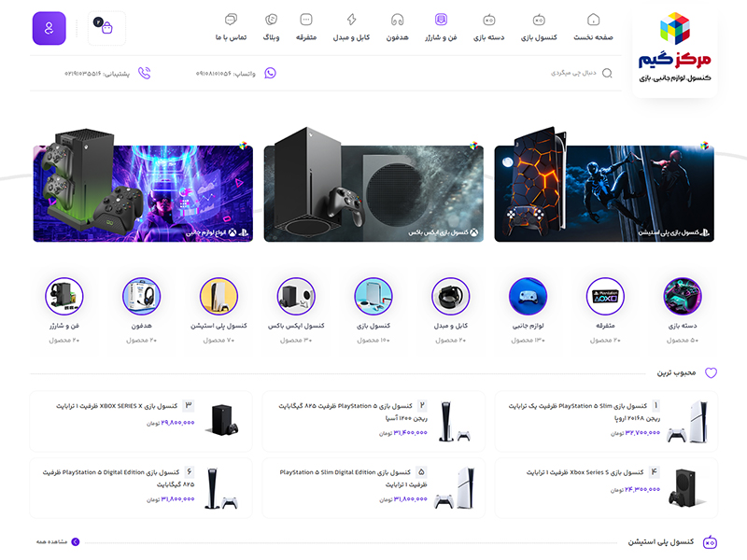Open دسته بازی menu item
The image size is (747, 560).
click(489, 37)
